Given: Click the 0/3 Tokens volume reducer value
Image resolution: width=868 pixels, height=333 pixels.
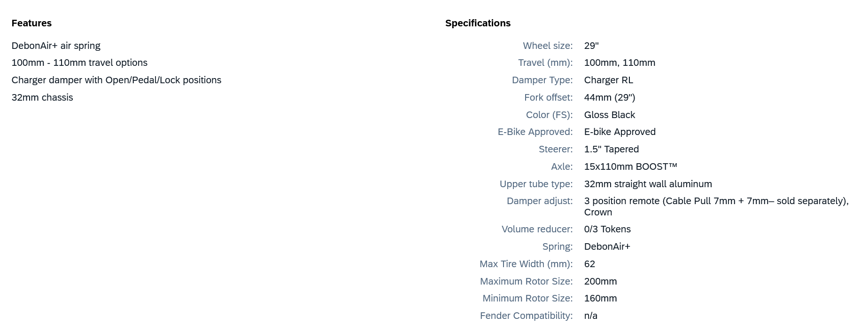Looking at the screenshot, I should (607, 229).
